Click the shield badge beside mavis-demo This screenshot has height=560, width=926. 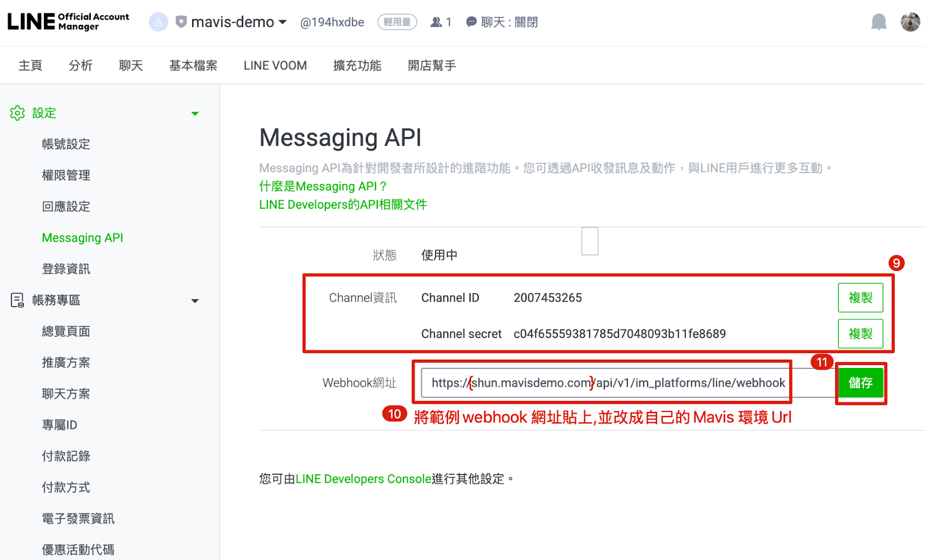(181, 22)
